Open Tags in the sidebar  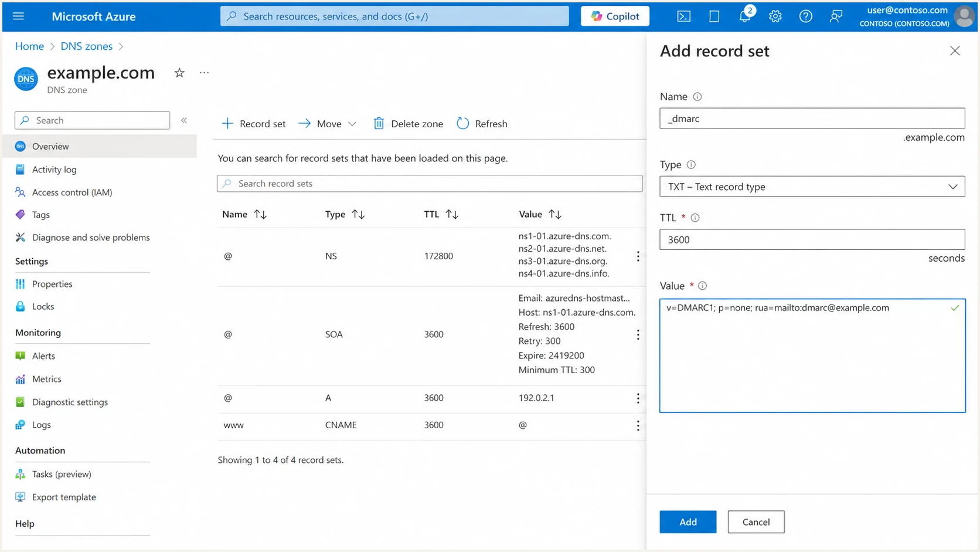[x=40, y=215]
